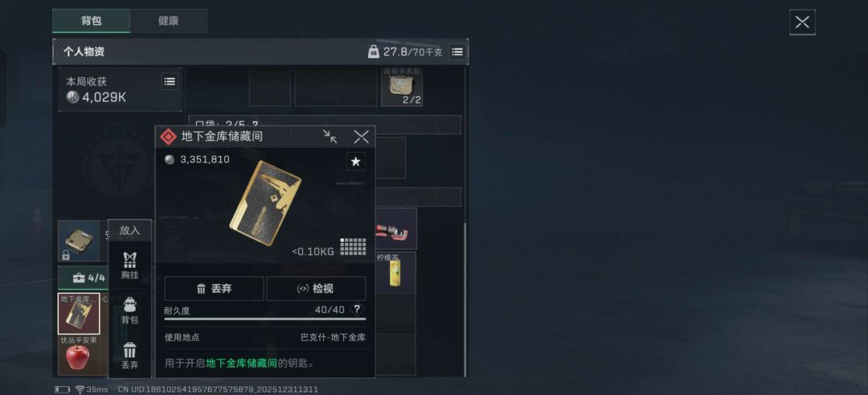The width and height of the screenshot is (868, 395).
Task: Click the green 地下金库储藏间 link text
Action: tap(241, 364)
